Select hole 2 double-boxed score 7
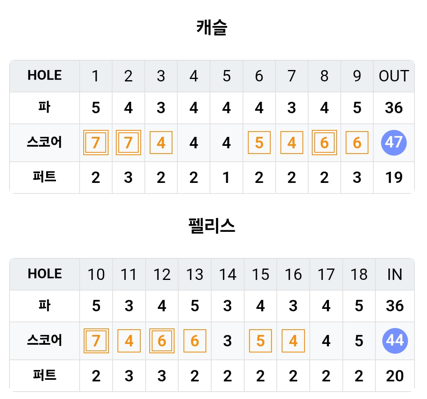The image size is (427, 399). coord(128,143)
